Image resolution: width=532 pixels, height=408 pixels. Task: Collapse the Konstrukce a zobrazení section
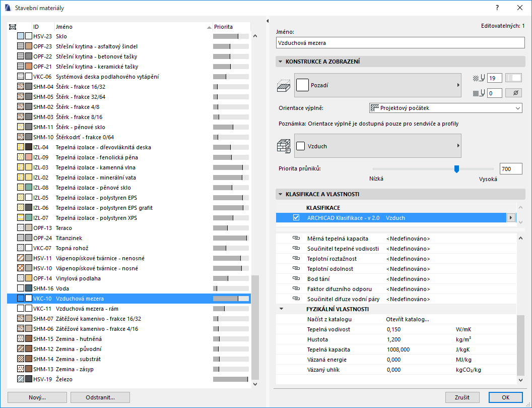tap(280, 62)
